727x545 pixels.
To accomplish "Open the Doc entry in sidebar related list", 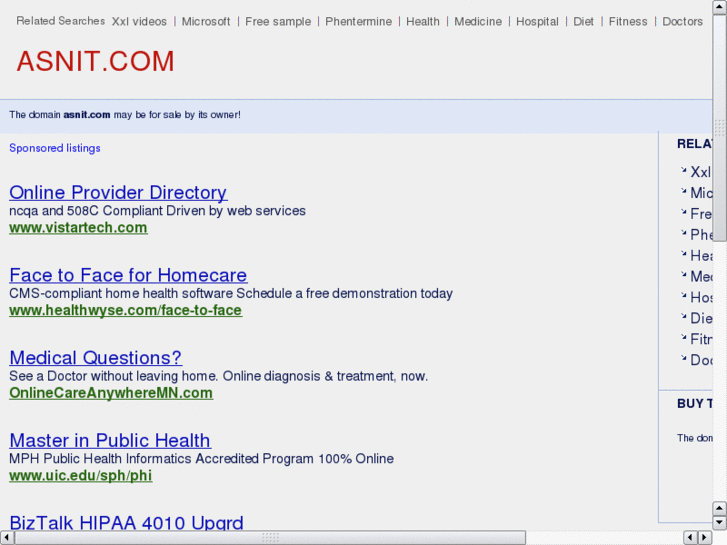I will point(701,360).
